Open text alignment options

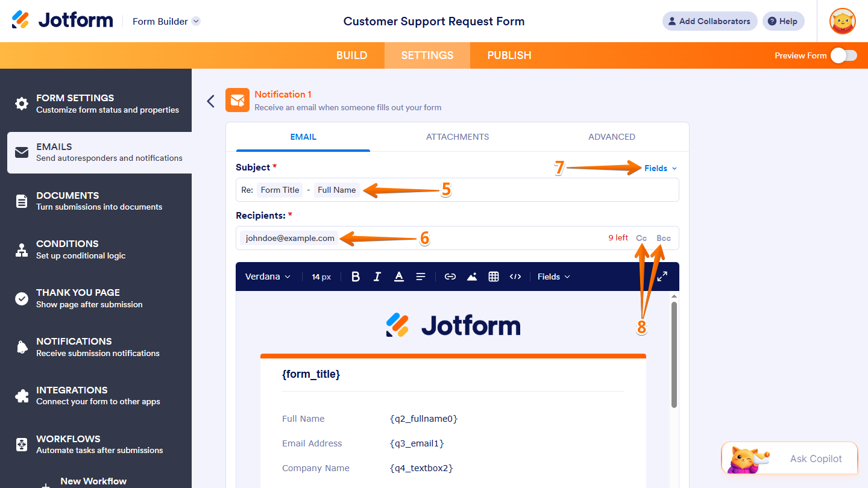pos(421,277)
